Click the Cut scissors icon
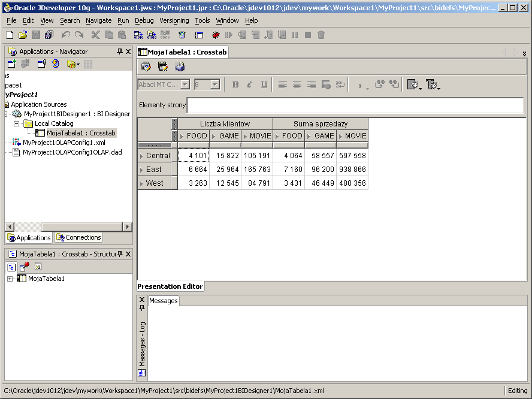 (x=95, y=35)
